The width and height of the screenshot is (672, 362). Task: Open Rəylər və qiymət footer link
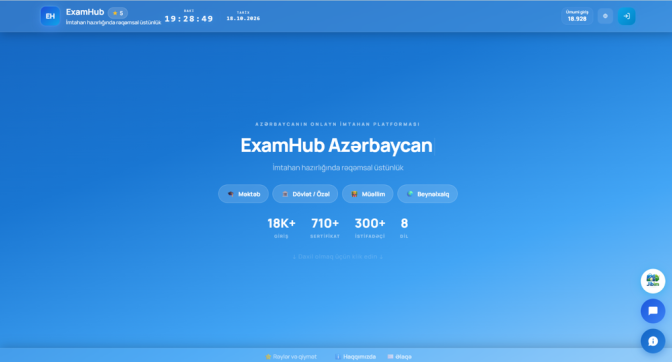291,356
